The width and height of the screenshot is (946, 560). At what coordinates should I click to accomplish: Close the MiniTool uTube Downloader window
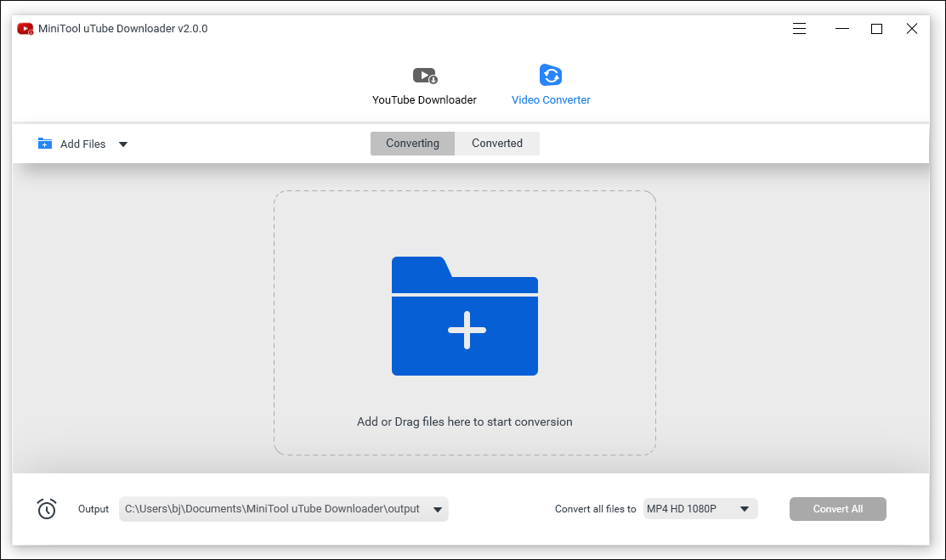pyautogui.click(x=912, y=28)
